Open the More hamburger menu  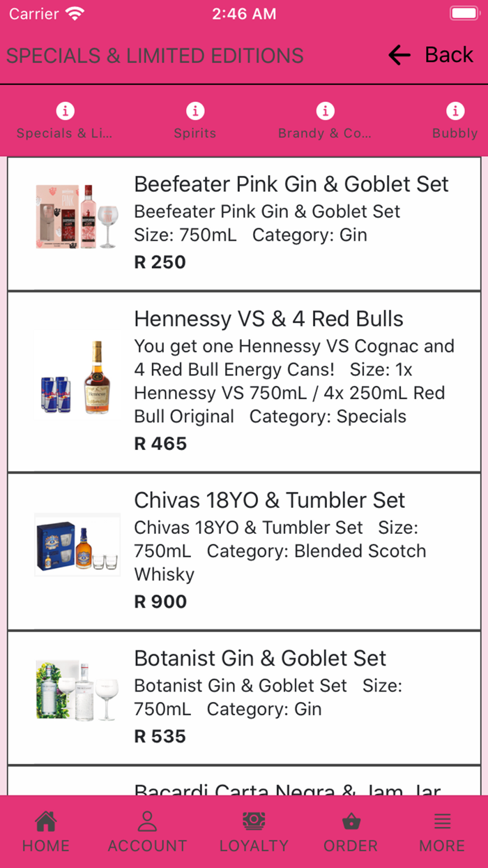click(442, 821)
